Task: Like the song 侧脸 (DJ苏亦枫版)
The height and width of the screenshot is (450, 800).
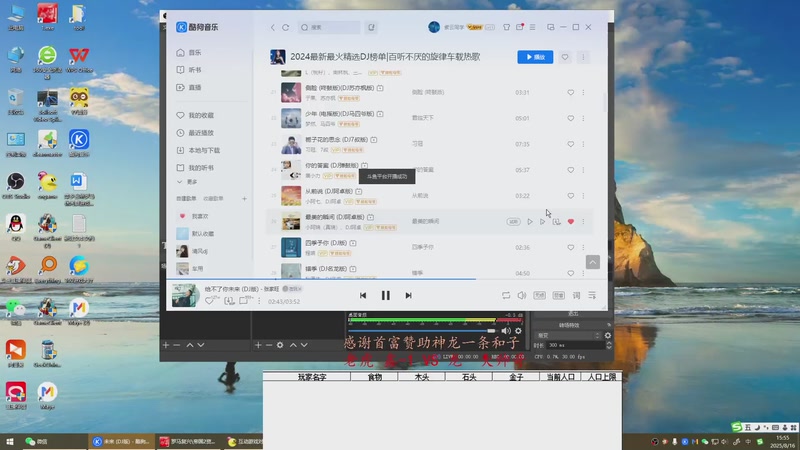Action: pos(570,92)
